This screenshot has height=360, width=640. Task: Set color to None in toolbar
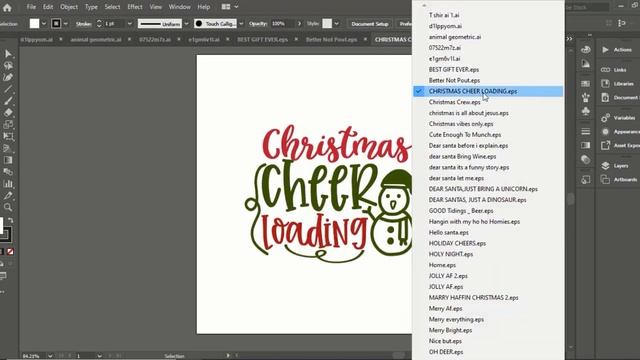(x=11, y=251)
